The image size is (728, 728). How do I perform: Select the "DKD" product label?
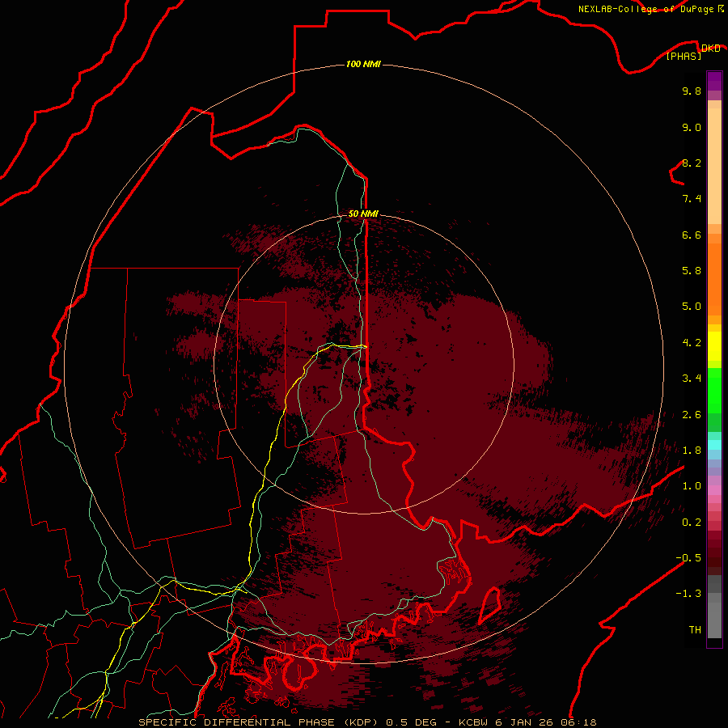710,48
